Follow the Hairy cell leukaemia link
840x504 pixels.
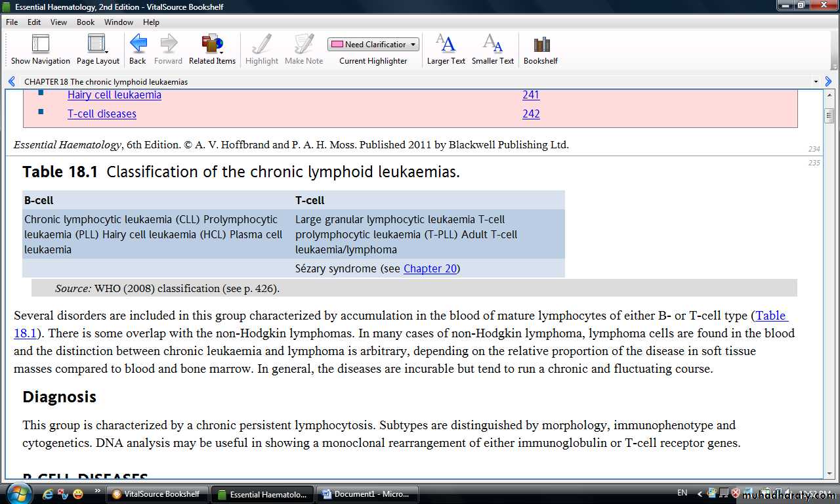coord(114,95)
